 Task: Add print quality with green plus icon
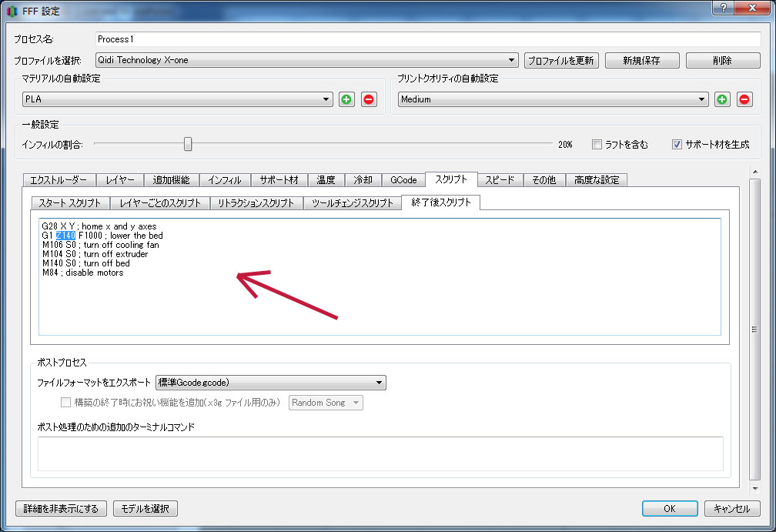coord(722,99)
